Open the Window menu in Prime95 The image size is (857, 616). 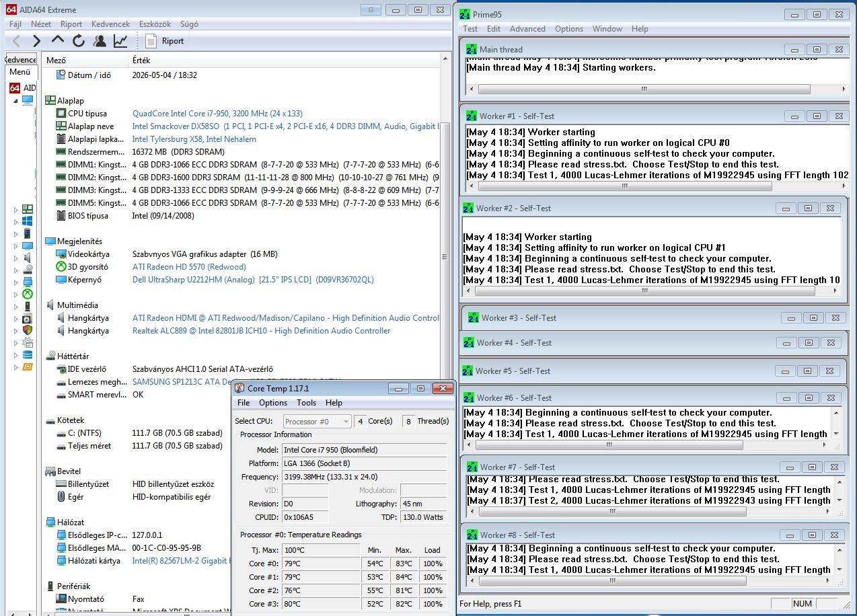click(607, 29)
